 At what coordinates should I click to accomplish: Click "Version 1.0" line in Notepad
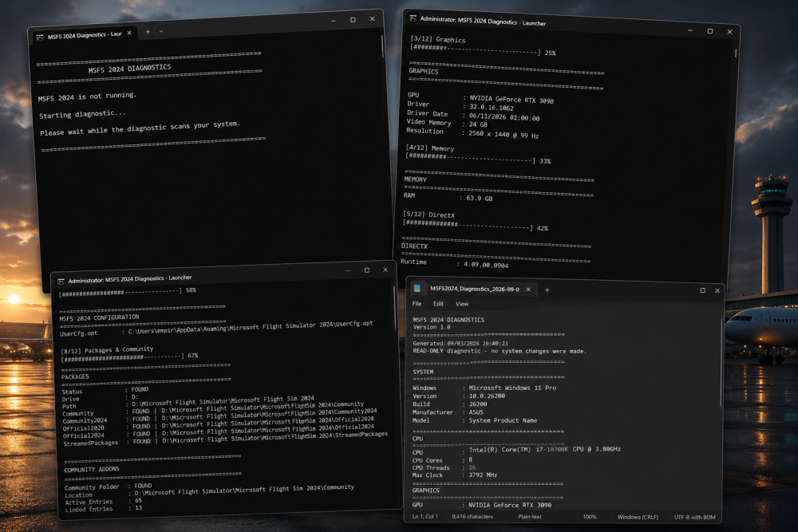coord(432,327)
